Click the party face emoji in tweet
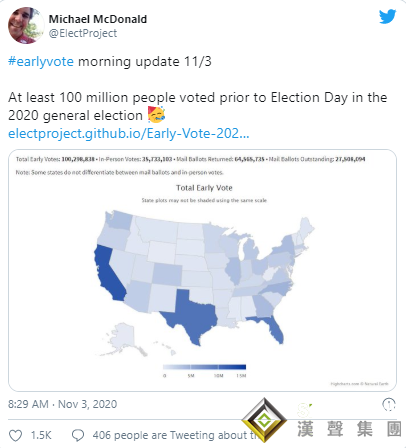The height and width of the screenshot is (448, 406). coord(156,115)
